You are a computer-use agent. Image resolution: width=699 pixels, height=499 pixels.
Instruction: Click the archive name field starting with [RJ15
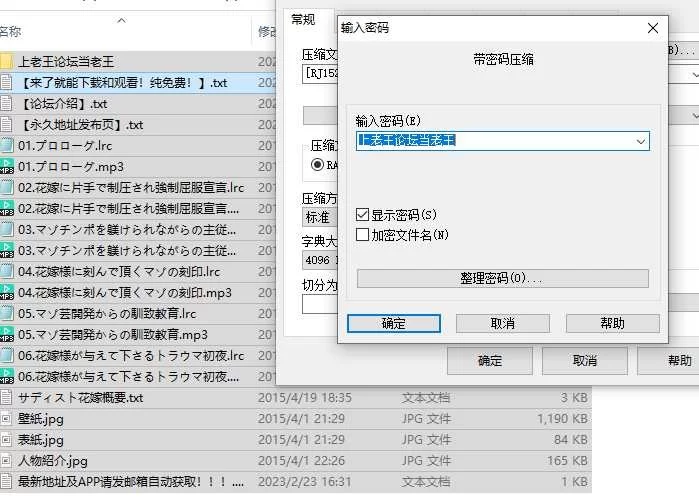(320, 74)
